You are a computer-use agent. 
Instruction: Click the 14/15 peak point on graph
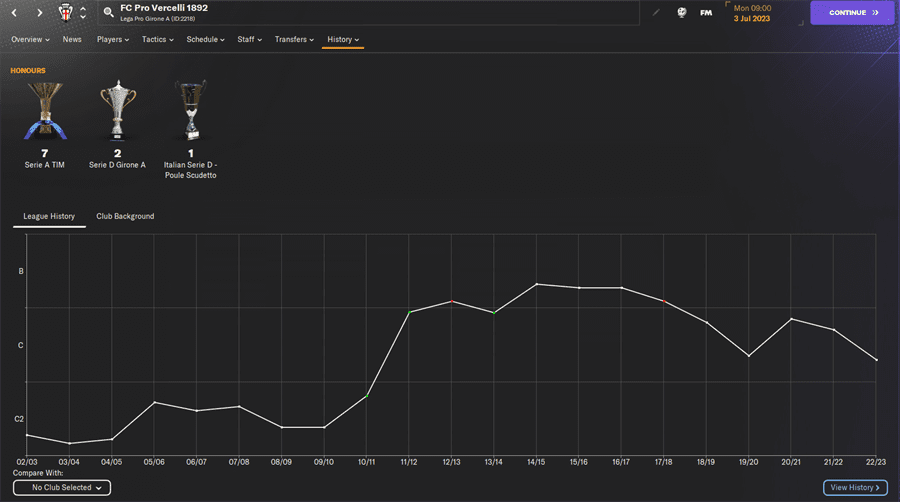pyautogui.click(x=537, y=284)
